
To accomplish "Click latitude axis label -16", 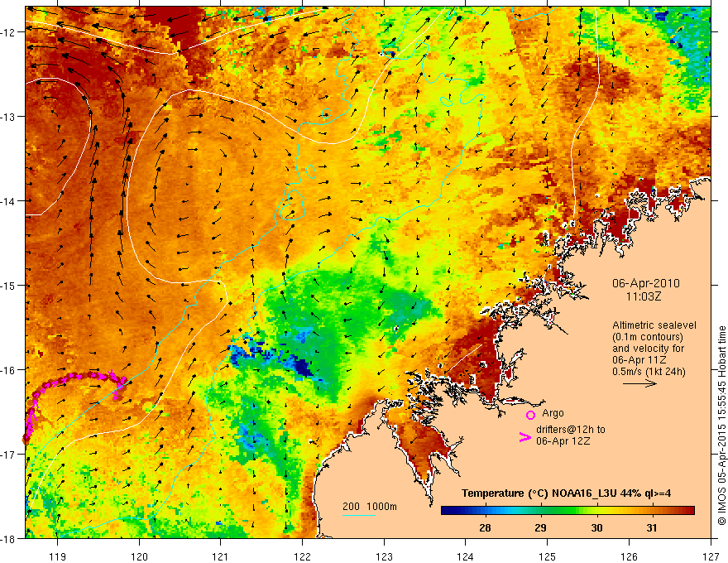I will click(8, 370).
